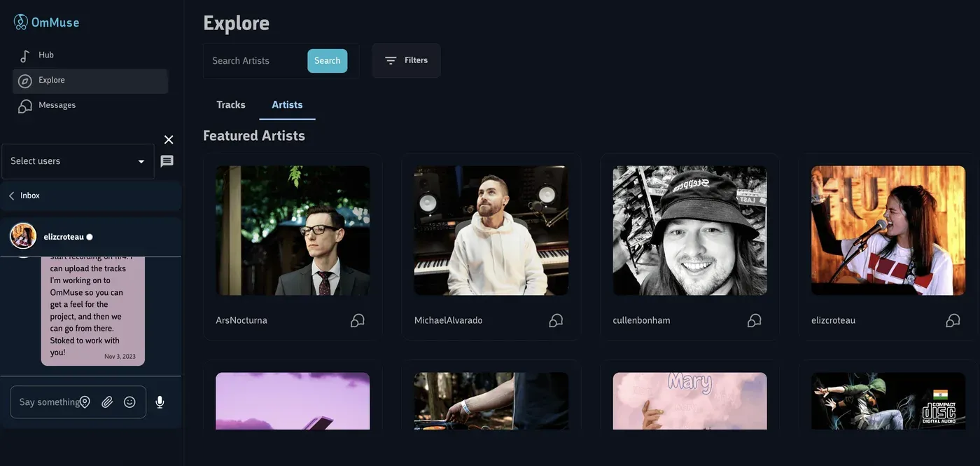Open the Filters button

pos(406,60)
